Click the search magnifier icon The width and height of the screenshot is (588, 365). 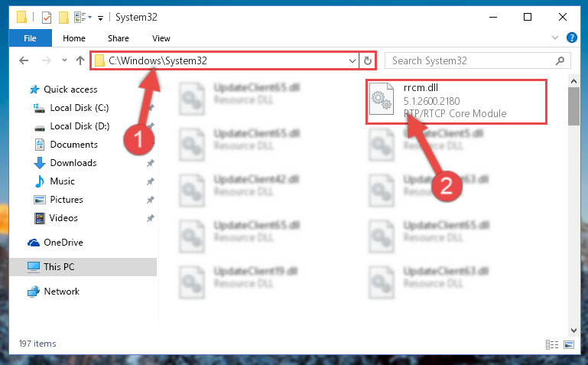tap(560, 60)
